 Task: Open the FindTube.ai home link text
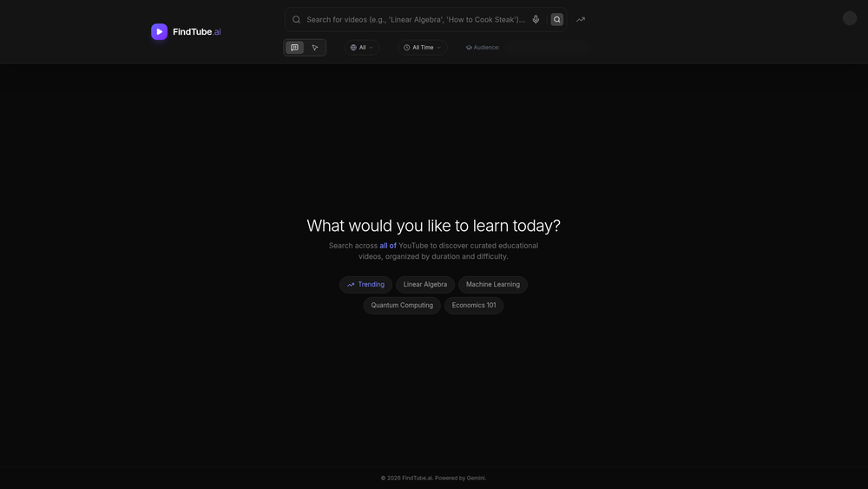tap(196, 31)
